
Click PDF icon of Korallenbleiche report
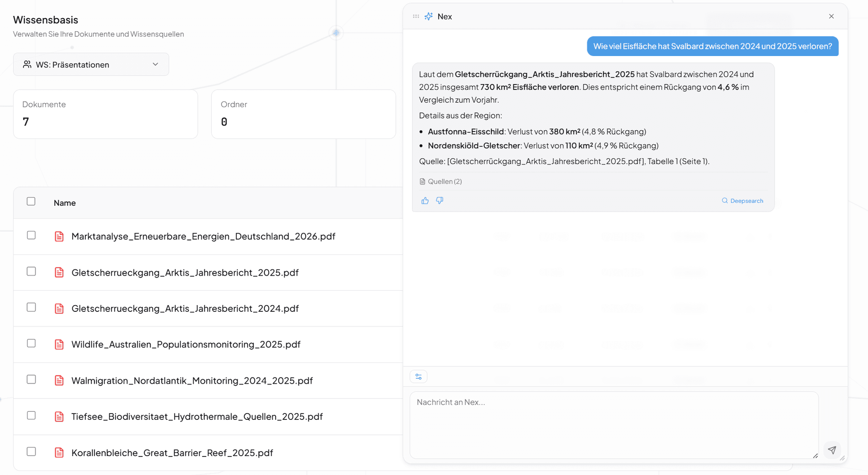[x=59, y=452]
